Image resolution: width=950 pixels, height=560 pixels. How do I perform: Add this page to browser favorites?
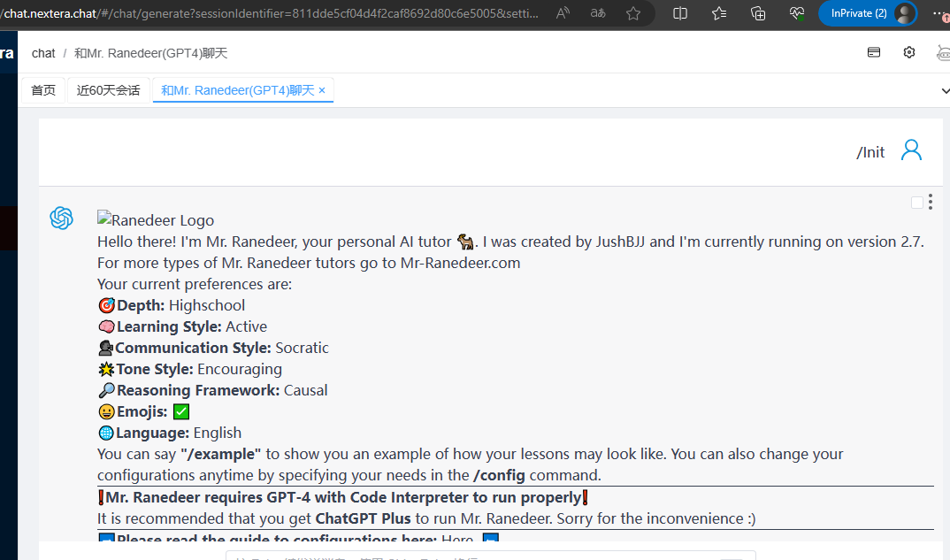point(633,13)
